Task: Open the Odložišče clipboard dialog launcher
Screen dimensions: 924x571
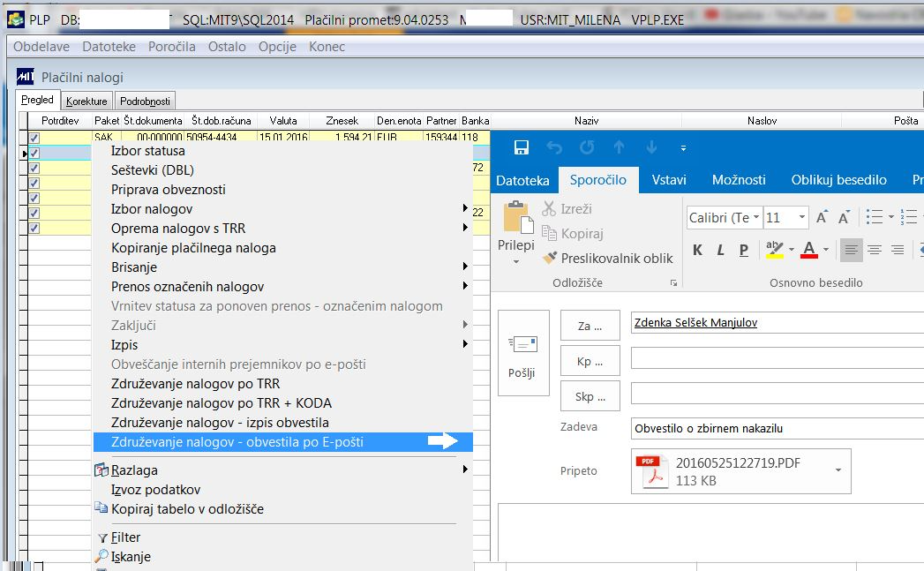Action: click(x=673, y=283)
